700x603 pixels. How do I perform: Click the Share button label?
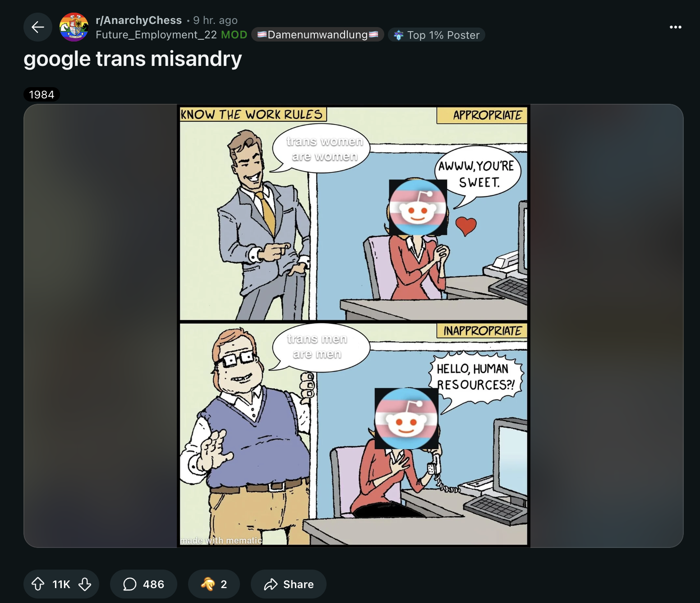tap(298, 584)
